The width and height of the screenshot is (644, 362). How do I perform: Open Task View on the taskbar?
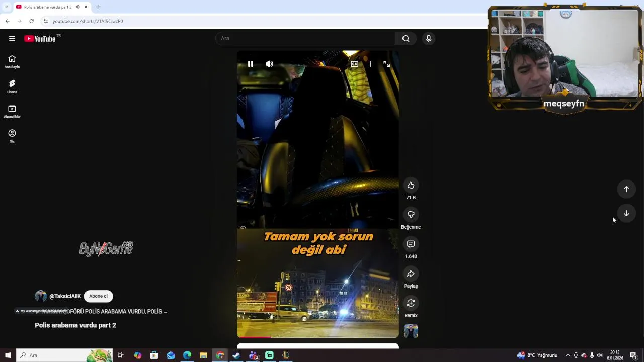point(121,355)
